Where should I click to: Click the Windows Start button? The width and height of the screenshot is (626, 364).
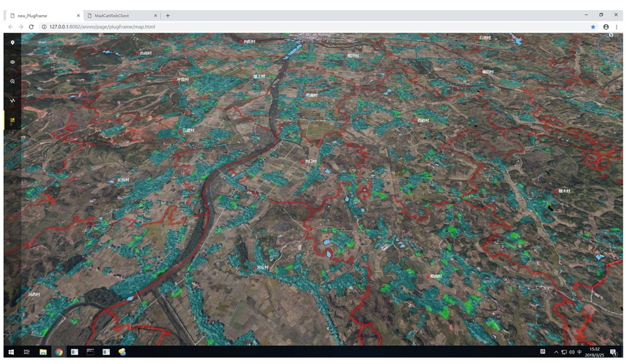pos(11,352)
